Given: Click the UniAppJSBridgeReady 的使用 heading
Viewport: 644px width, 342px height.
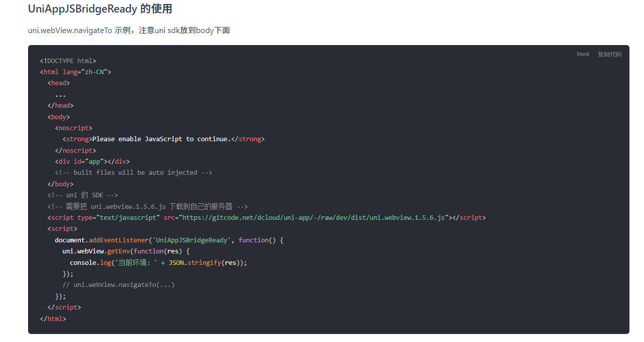Looking at the screenshot, I should [x=100, y=9].
